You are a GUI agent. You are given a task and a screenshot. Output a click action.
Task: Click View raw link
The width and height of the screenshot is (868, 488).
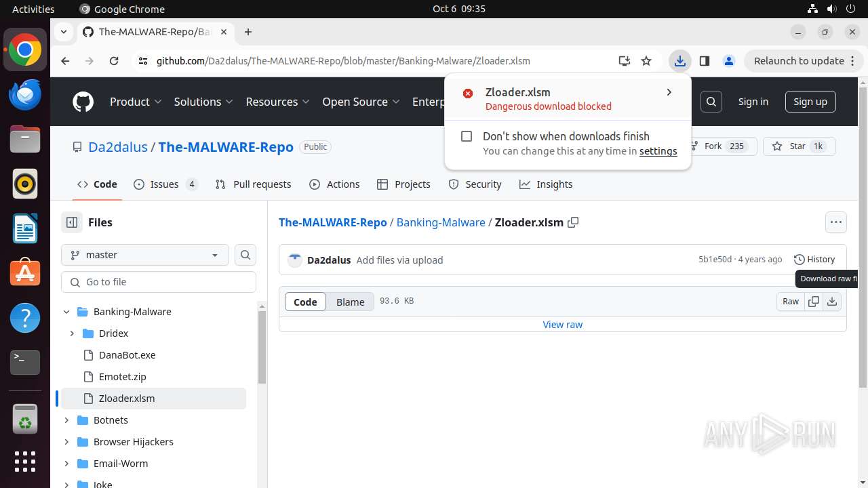(x=563, y=325)
